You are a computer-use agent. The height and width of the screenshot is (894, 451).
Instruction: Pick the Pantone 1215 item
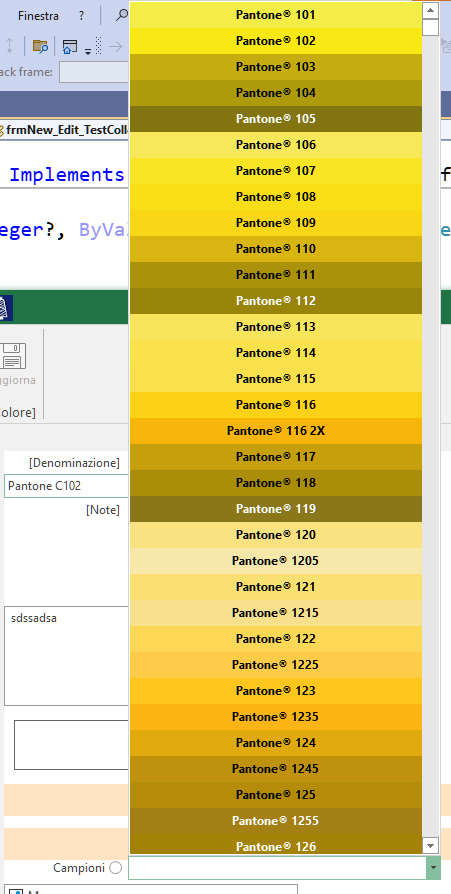tap(276, 613)
